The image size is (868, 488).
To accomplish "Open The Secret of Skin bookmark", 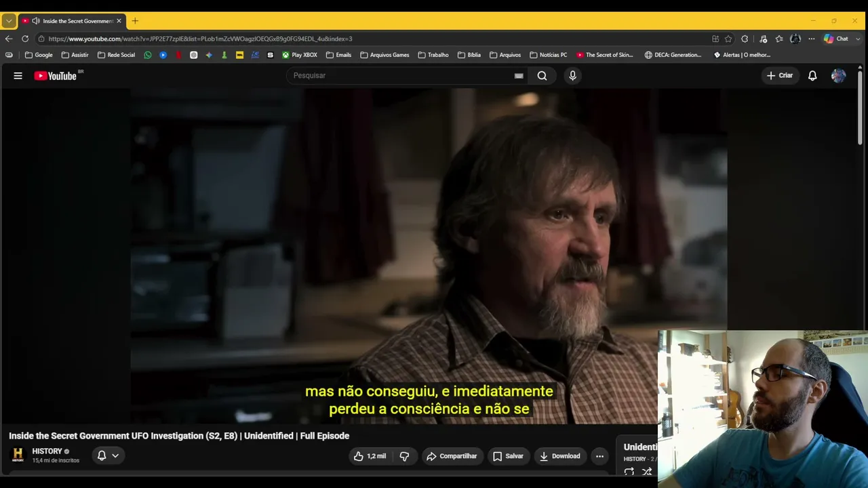I will 605,55.
